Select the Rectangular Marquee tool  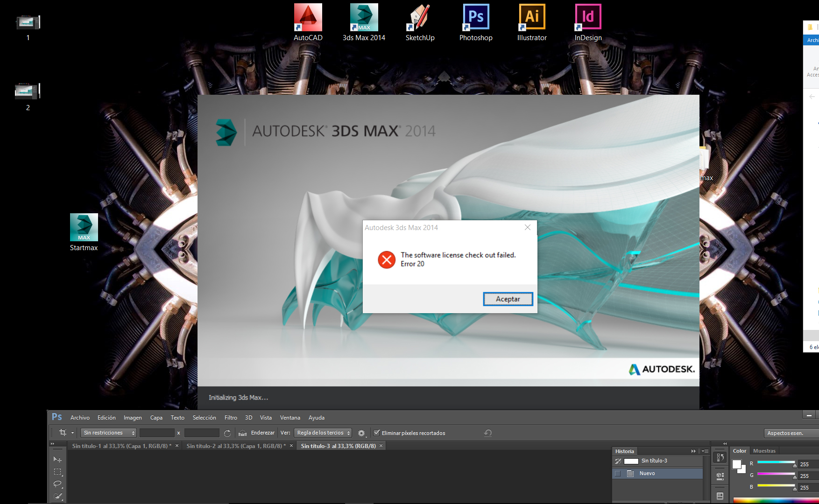[57, 472]
